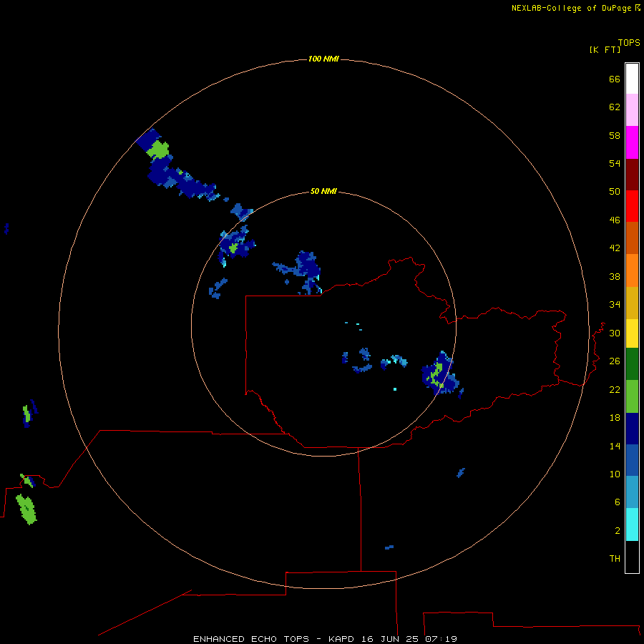The image size is (644, 644).
Task: Click the 58 value on the scale
Action: [x=615, y=135]
